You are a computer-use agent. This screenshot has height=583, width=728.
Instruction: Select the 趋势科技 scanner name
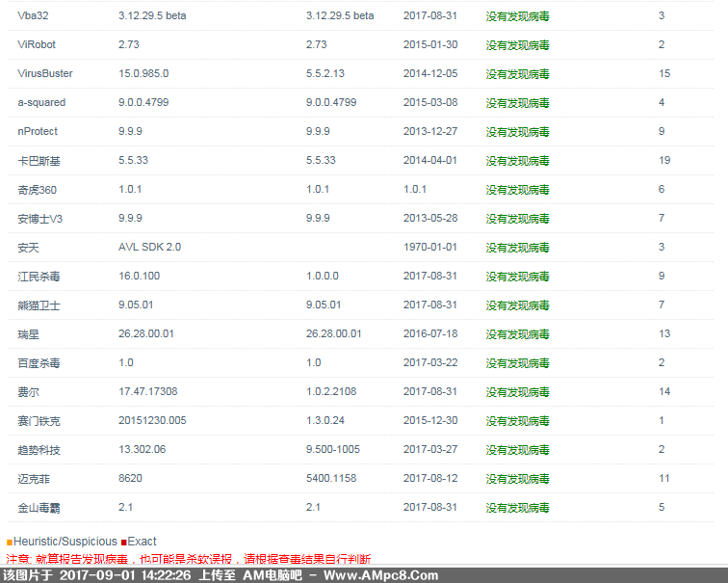[x=39, y=450]
